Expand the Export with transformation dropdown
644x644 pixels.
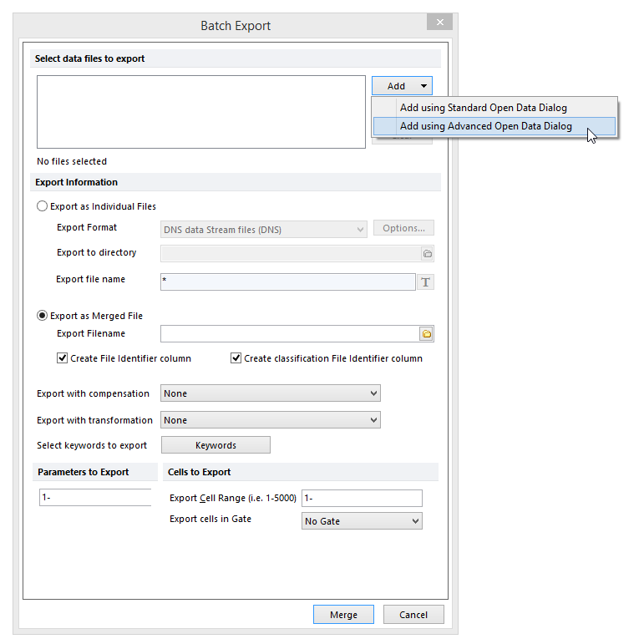click(270, 420)
